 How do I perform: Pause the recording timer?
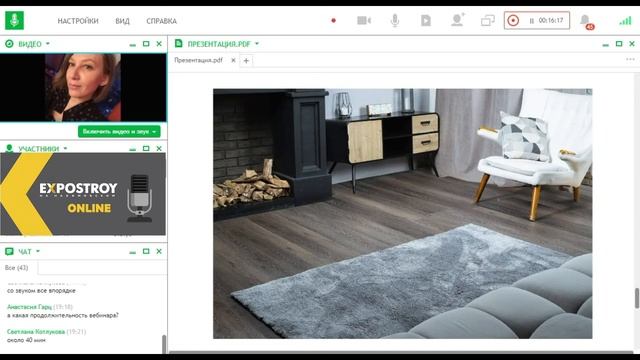click(531, 21)
